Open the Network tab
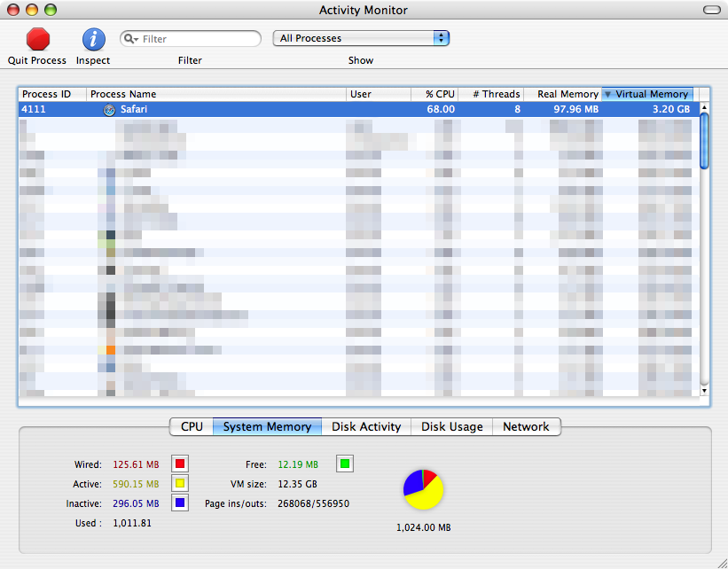 point(526,426)
